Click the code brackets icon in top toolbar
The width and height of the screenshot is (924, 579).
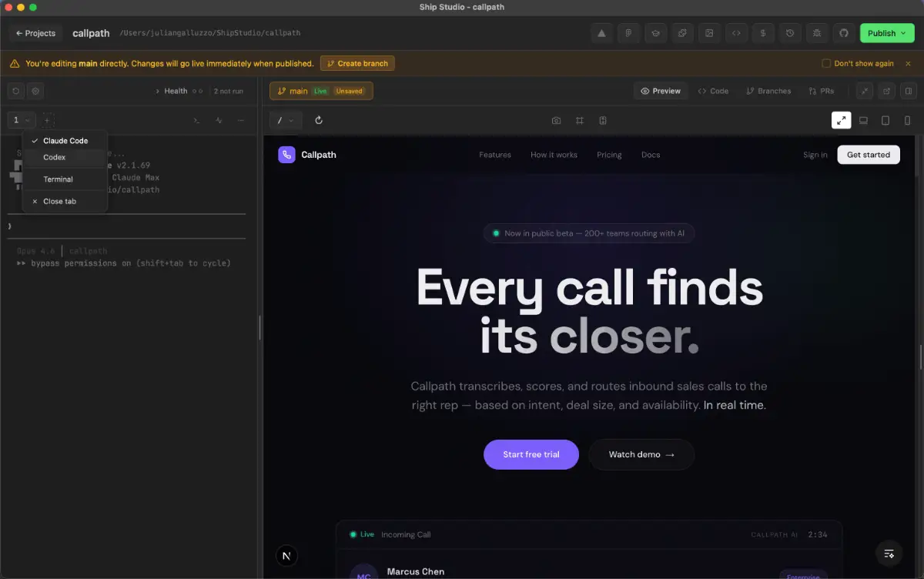pyautogui.click(x=736, y=33)
